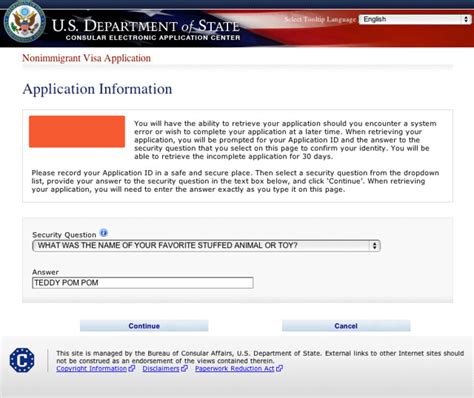474x398 pixels.
Task: Click the Nonimmigrant Visa Application heading
Action: (x=86, y=58)
